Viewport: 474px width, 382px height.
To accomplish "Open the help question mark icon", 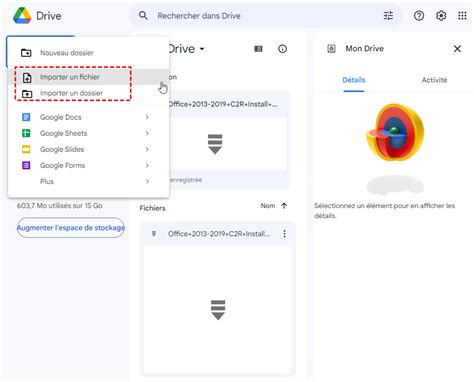I will coord(419,15).
